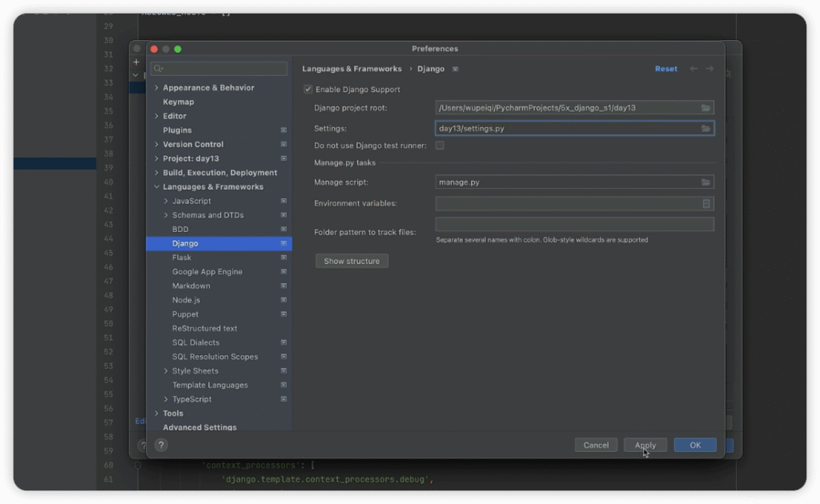Check Do not use Django test runner

point(440,146)
